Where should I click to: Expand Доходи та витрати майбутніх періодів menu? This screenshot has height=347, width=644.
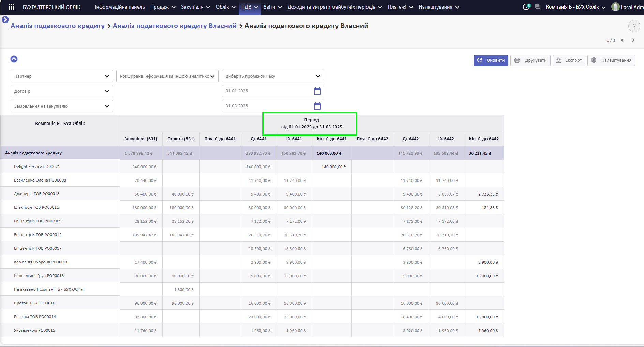click(x=335, y=7)
